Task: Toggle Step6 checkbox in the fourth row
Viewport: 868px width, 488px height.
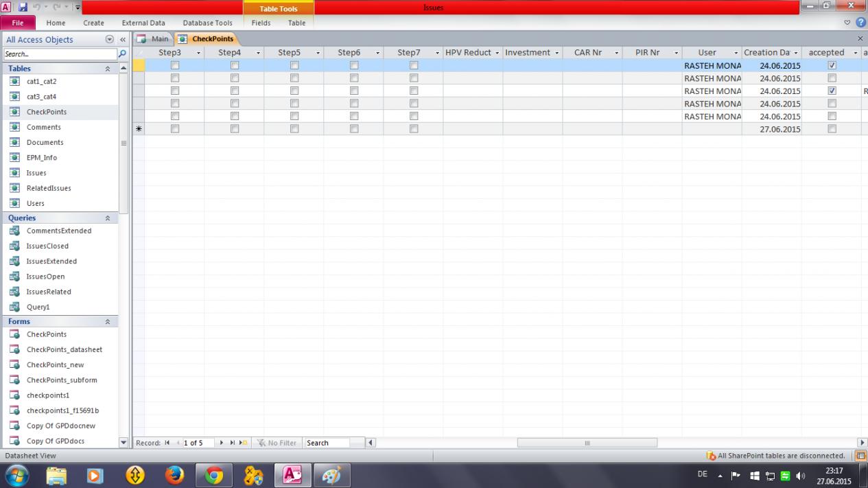Action: tap(353, 104)
